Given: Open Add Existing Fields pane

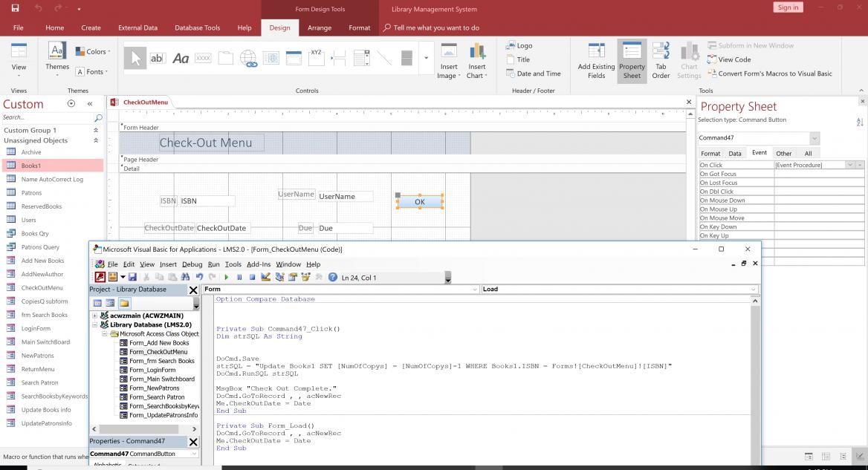Looking at the screenshot, I should point(596,61).
